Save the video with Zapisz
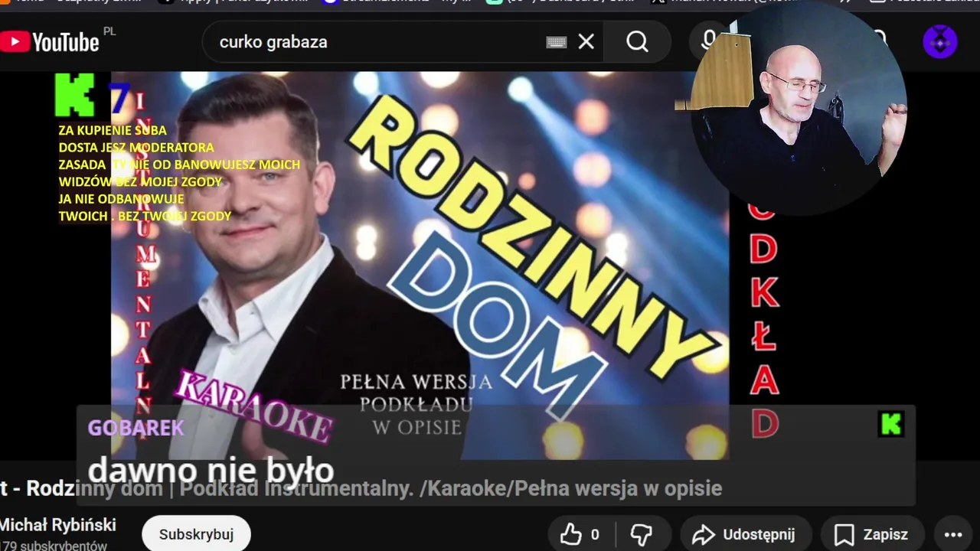 click(873, 534)
